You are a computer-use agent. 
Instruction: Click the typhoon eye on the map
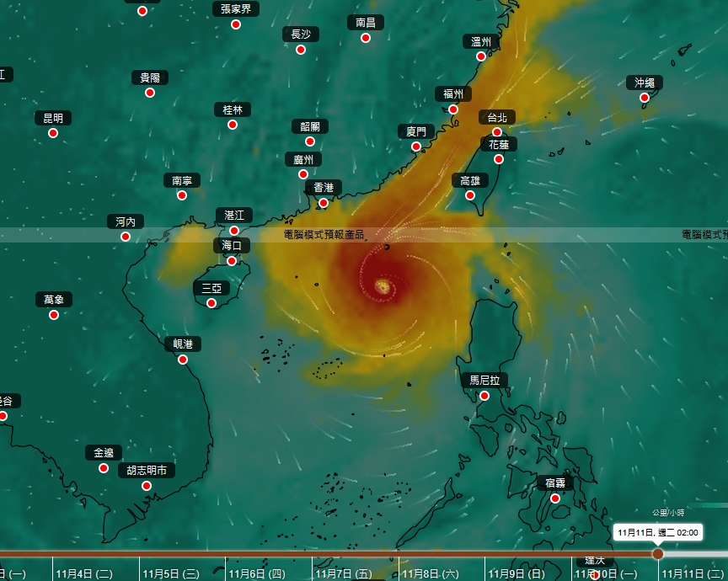(383, 287)
